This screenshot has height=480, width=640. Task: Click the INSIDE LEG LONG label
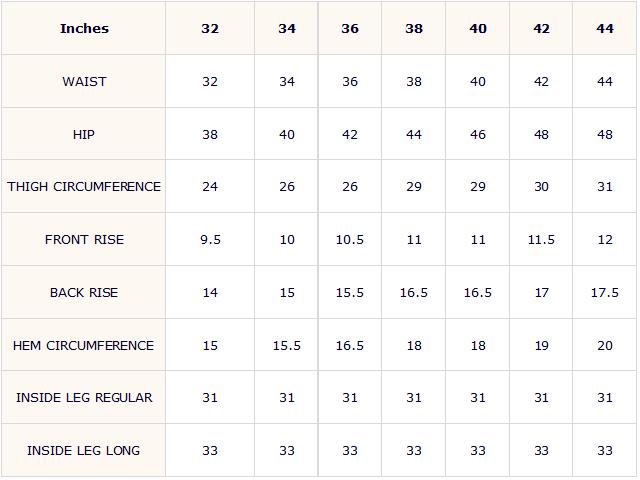[84, 451]
